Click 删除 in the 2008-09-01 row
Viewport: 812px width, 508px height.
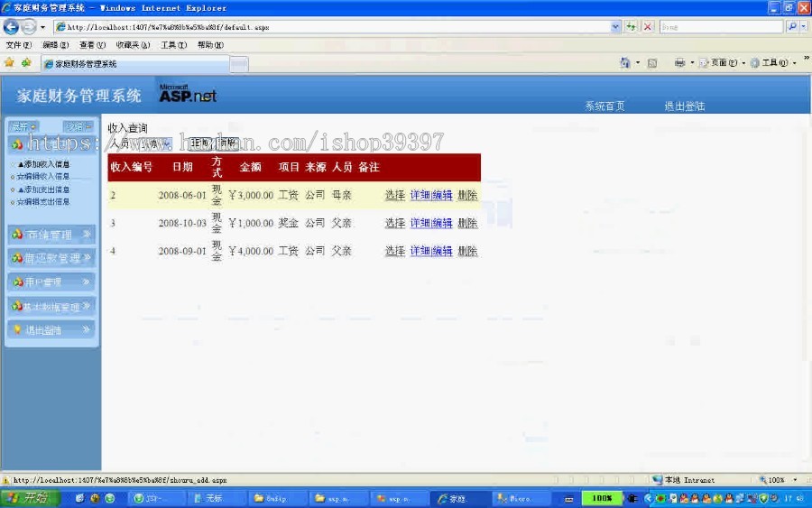pos(467,251)
